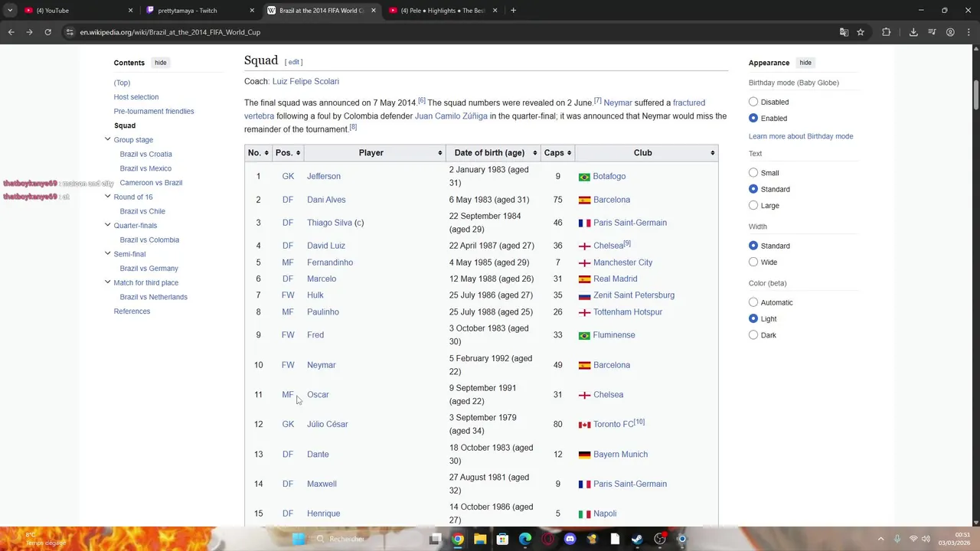The image size is (980, 551).
Task: Set text size to Small
Action: click(x=753, y=173)
